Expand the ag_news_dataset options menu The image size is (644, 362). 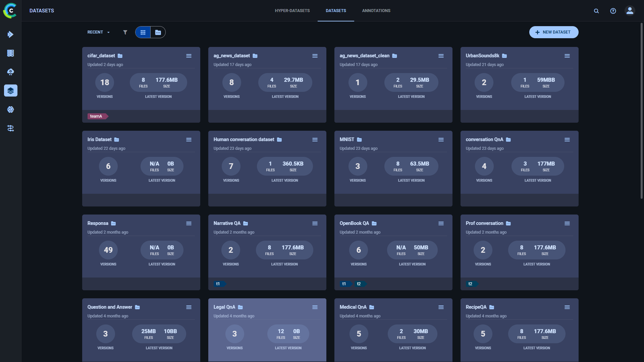click(x=315, y=56)
